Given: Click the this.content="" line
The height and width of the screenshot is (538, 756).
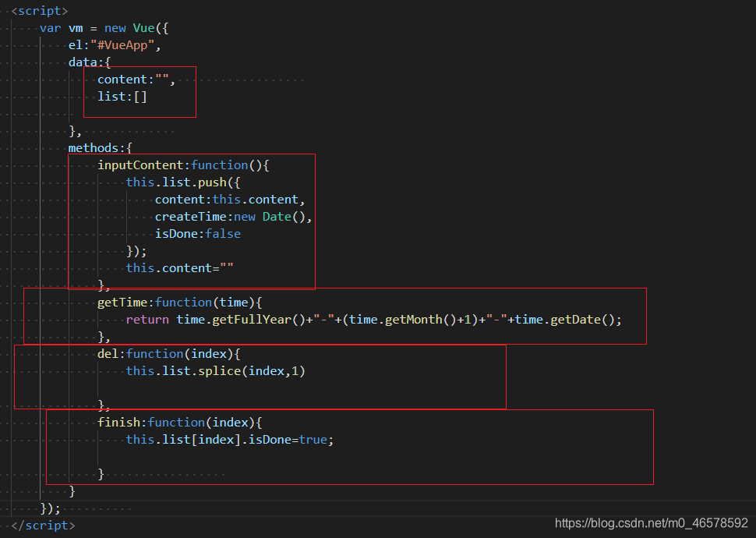Looking at the screenshot, I should click(180, 267).
